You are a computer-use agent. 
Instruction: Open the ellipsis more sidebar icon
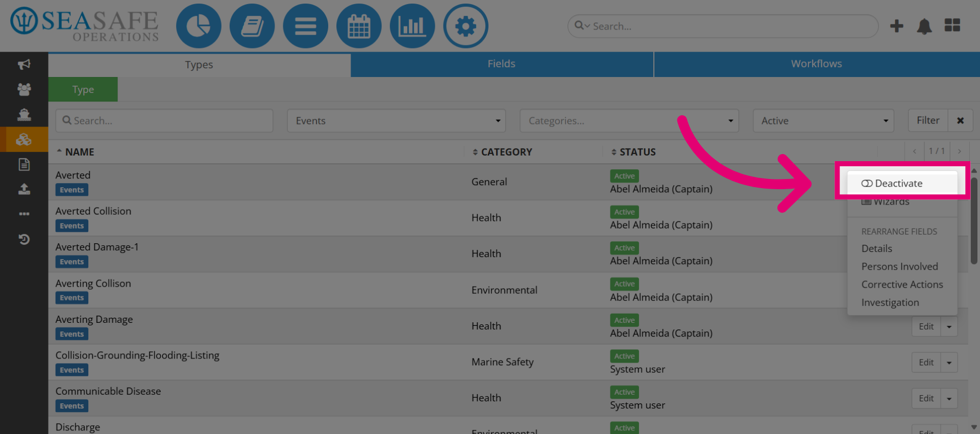[x=24, y=214]
